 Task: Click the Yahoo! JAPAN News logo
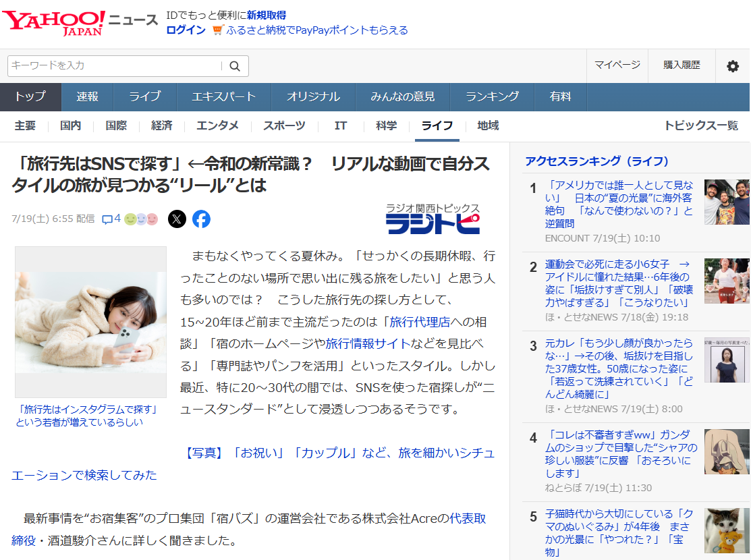80,22
